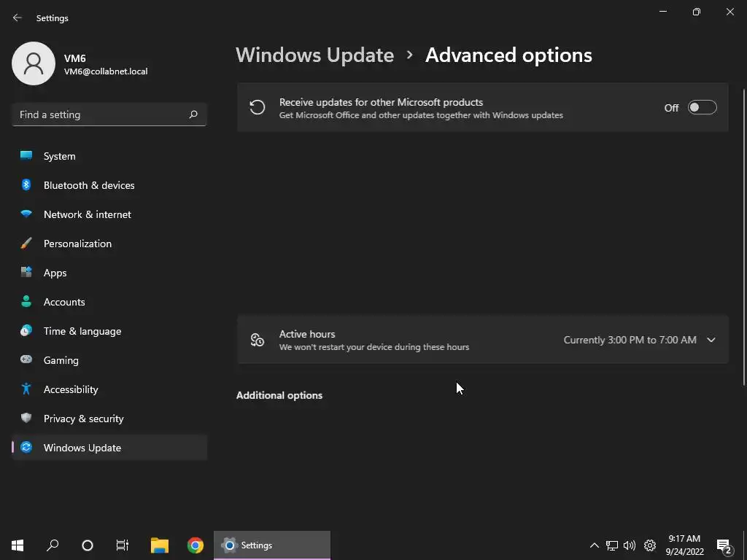This screenshot has height=560, width=747.
Task: Click the network tray icon
Action: pos(612,545)
